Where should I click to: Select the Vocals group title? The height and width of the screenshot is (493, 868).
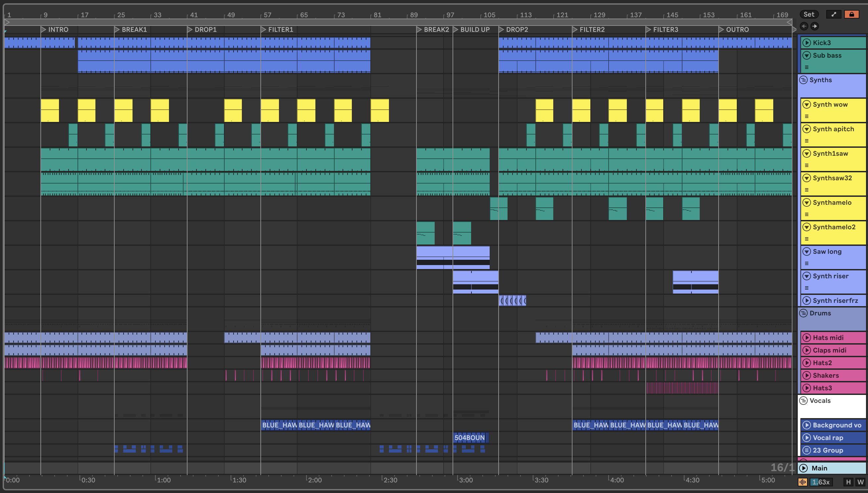[820, 401]
